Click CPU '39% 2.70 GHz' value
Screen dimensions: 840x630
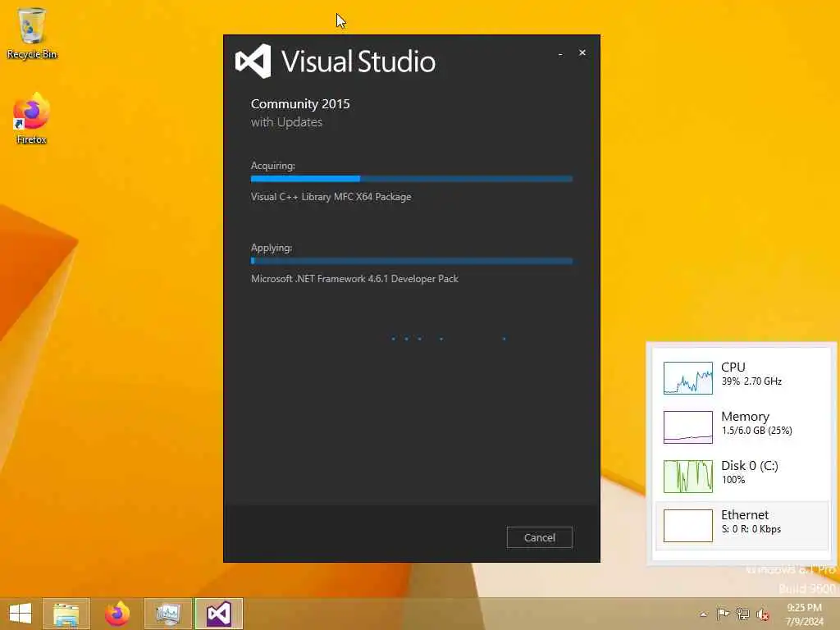tap(751, 381)
